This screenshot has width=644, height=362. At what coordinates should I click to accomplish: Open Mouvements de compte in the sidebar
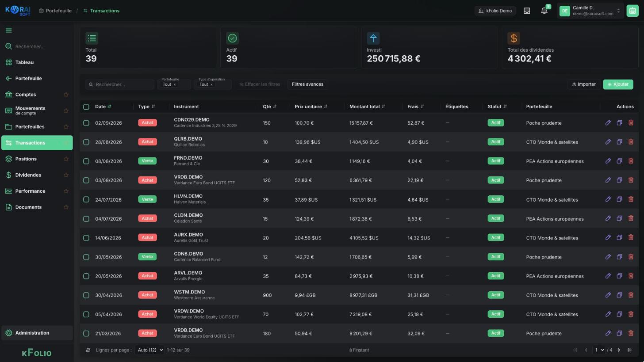(37, 111)
